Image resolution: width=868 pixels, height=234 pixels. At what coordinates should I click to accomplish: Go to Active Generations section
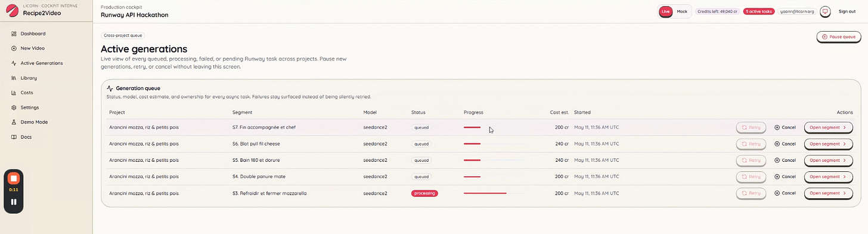pyautogui.click(x=41, y=63)
